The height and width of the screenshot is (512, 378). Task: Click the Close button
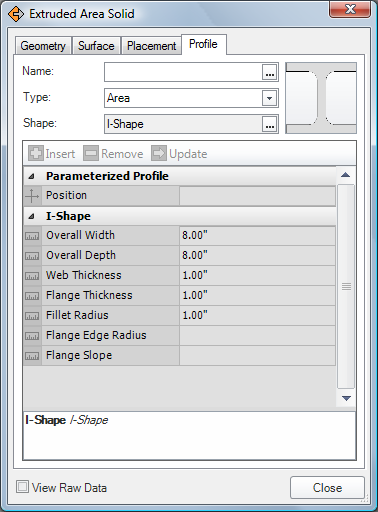coord(327,488)
